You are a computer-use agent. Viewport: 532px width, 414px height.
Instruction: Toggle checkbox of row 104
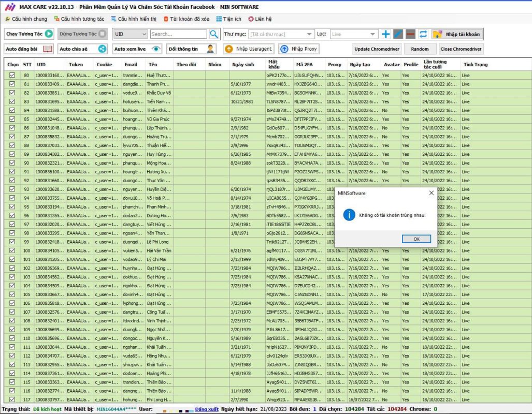point(12,286)
